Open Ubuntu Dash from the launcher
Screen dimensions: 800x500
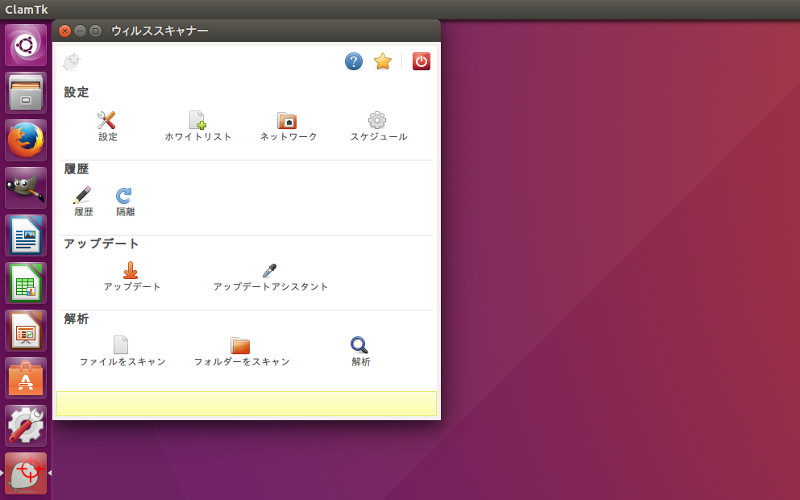[x=26, y=45]
